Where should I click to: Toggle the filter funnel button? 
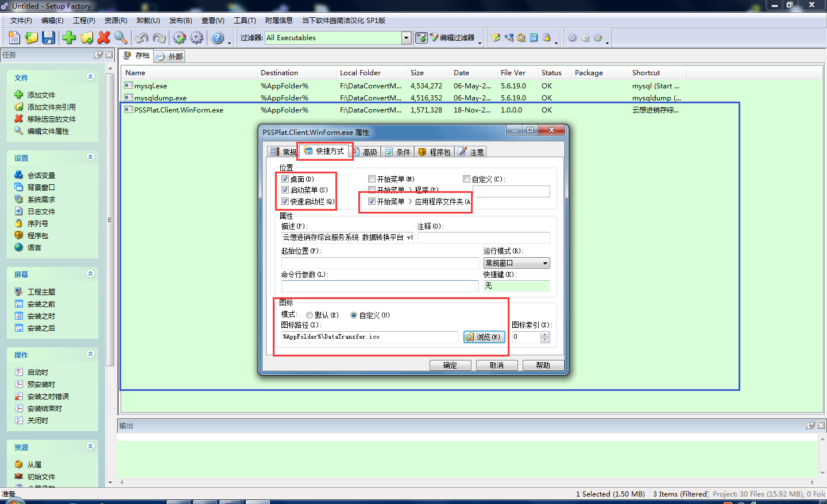[x=422, y=38]
